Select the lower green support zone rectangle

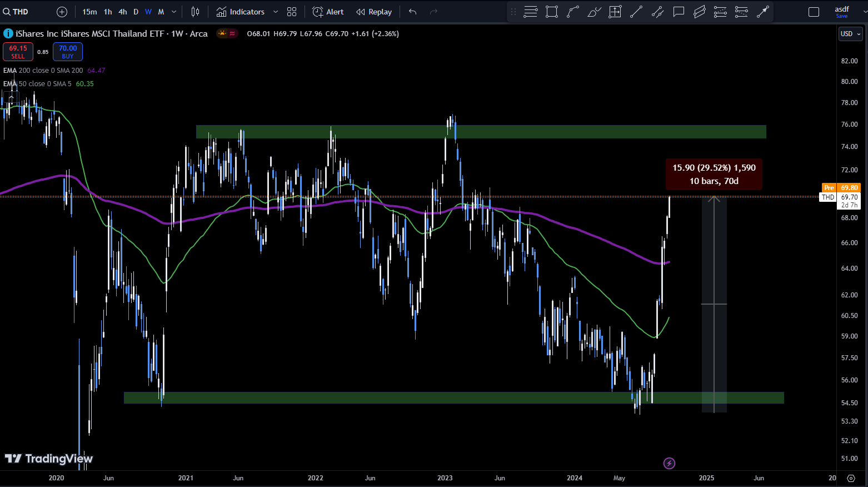[x=454, y=397]
